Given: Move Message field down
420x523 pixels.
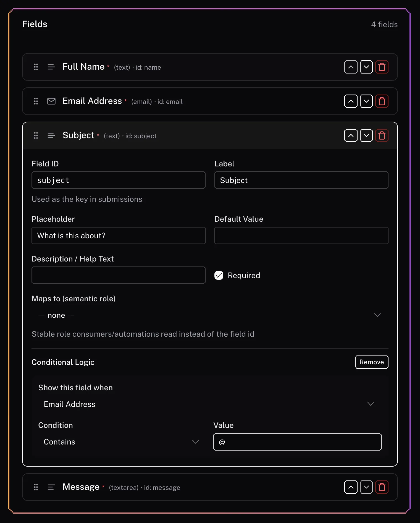Looking at the screenshot, I should click(x=366, y=487).
